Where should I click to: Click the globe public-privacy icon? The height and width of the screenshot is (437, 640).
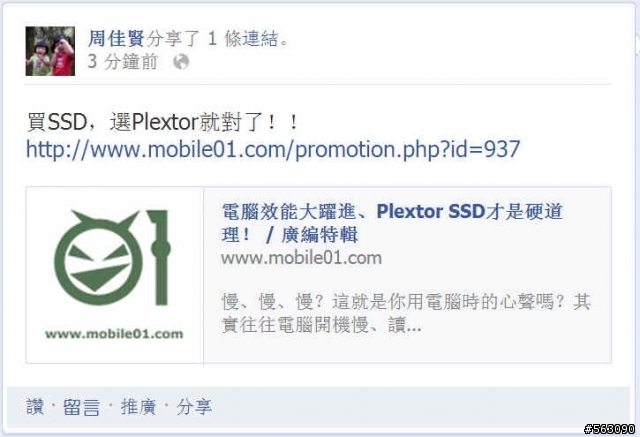[181, 62]
